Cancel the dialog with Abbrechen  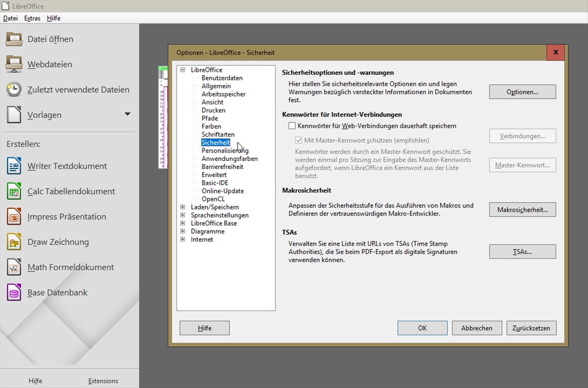click(477, 328)
